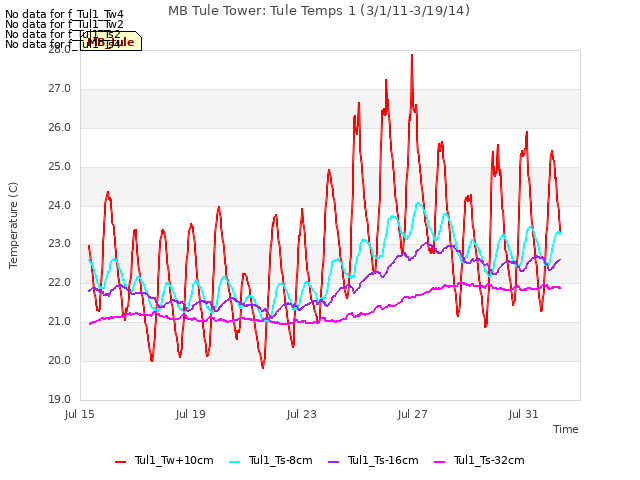Click the Jul 15 x-axis tick label

(x=80, y=414)
